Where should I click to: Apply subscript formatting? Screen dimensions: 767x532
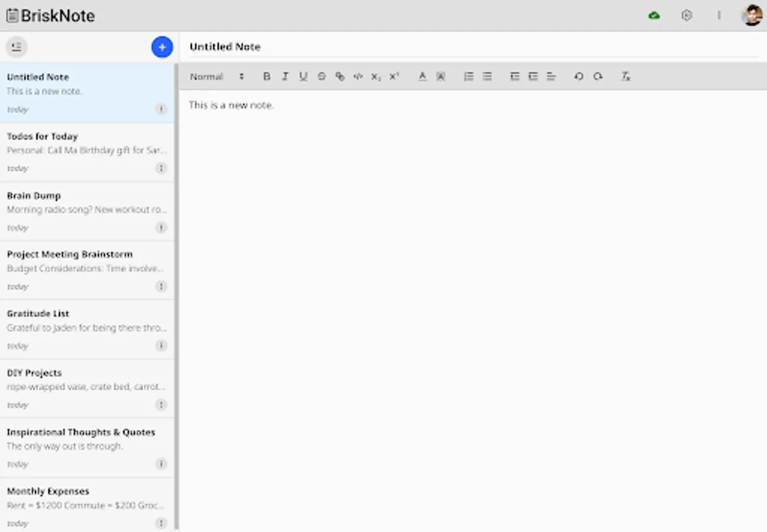click(x=375, y=76)
